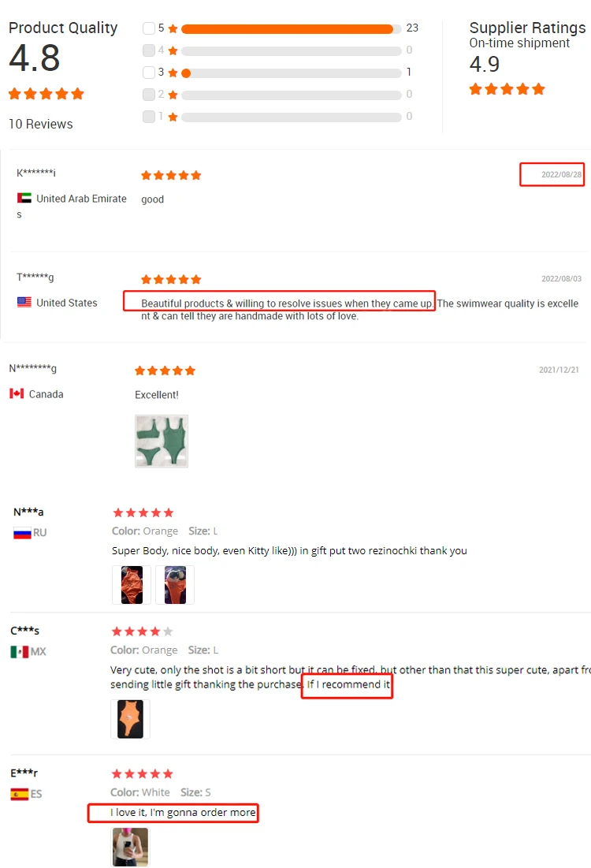Viewport: 591px width, 868px height.
Task: Open first orange bodysuit photo from N***a
Action: point(132,584)
